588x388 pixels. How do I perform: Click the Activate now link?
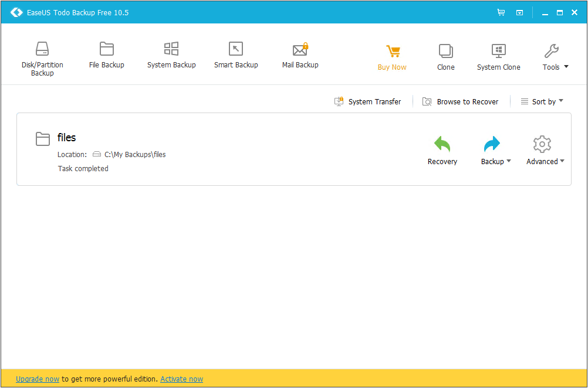coord(181,379)
